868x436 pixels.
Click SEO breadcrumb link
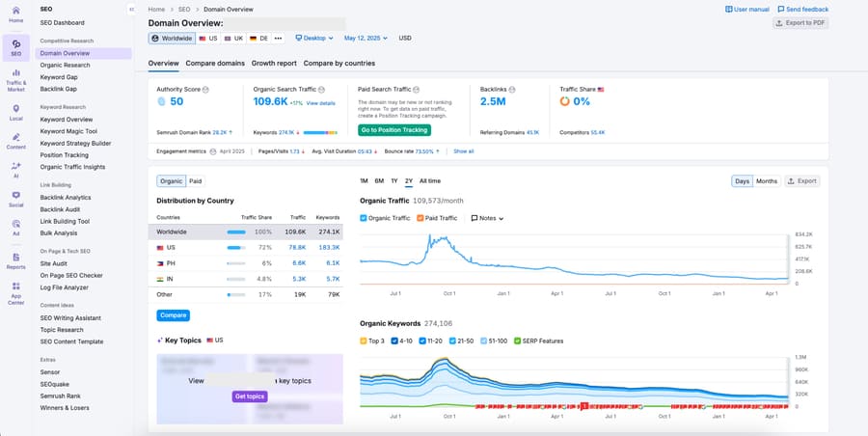pos(184,10)
